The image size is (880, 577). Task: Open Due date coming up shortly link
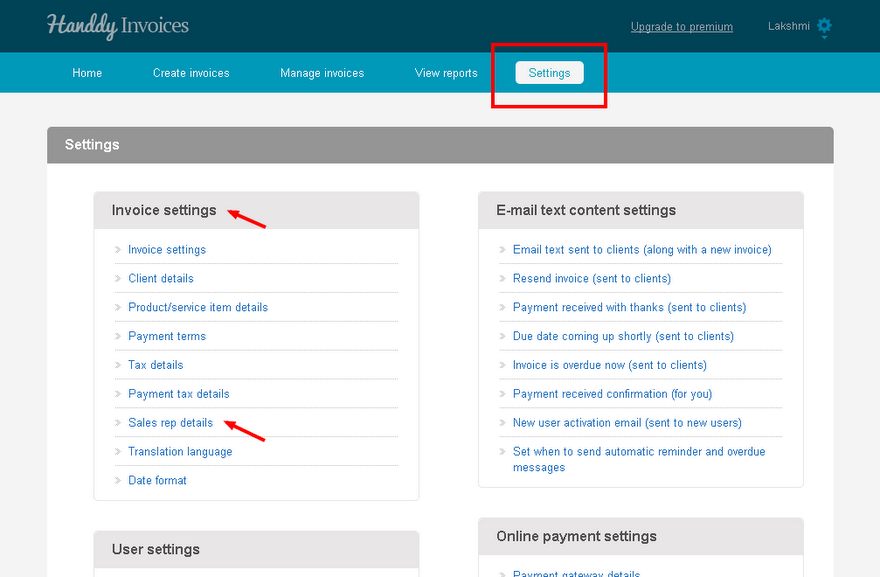pos(623,336)
